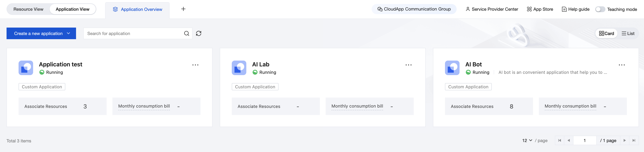Open CloudApp Communication Group
644x152 pixels.
414,9
